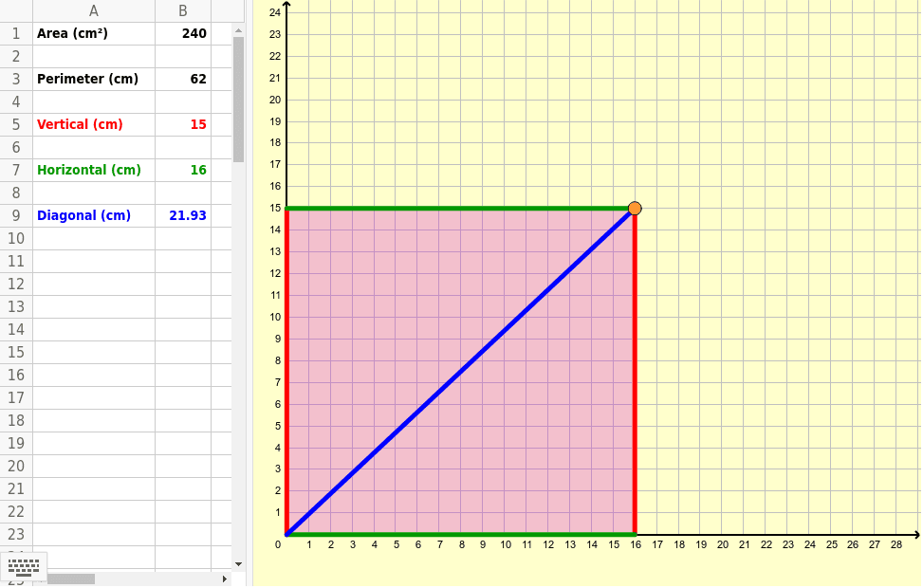Select column A header
Viewport: 923px width, 588px height.
(94, 11)
